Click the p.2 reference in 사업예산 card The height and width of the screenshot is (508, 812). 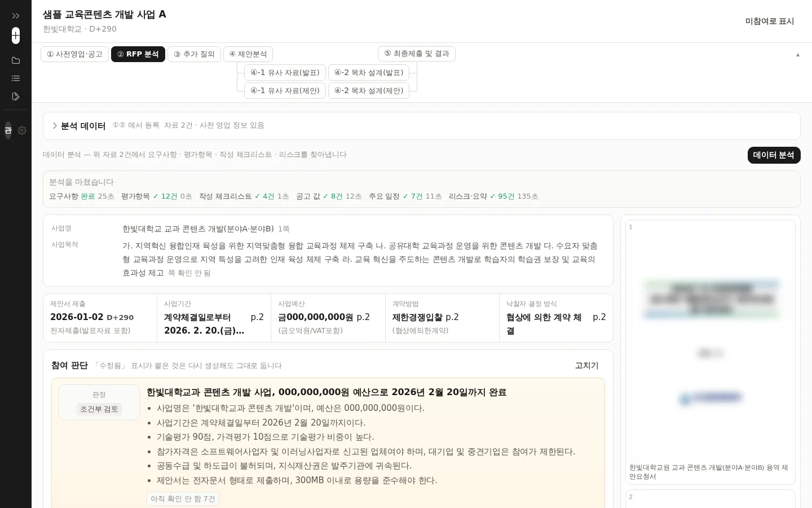(x=363, y=317)
